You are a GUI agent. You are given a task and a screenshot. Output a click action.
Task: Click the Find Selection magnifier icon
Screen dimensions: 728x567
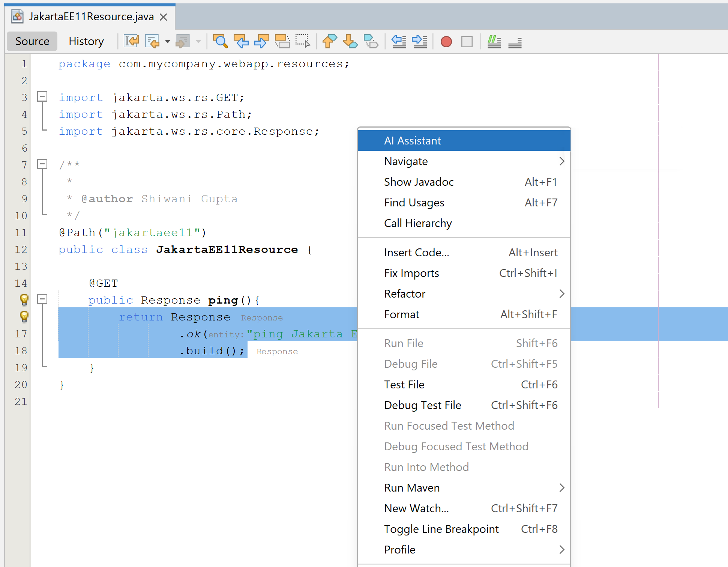click(x=220, y=41)
